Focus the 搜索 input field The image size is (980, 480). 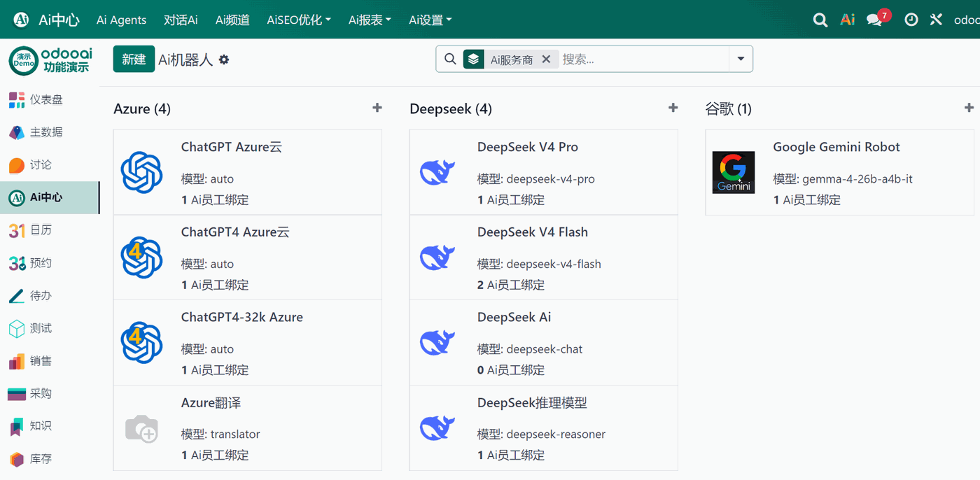click(643, 59)
